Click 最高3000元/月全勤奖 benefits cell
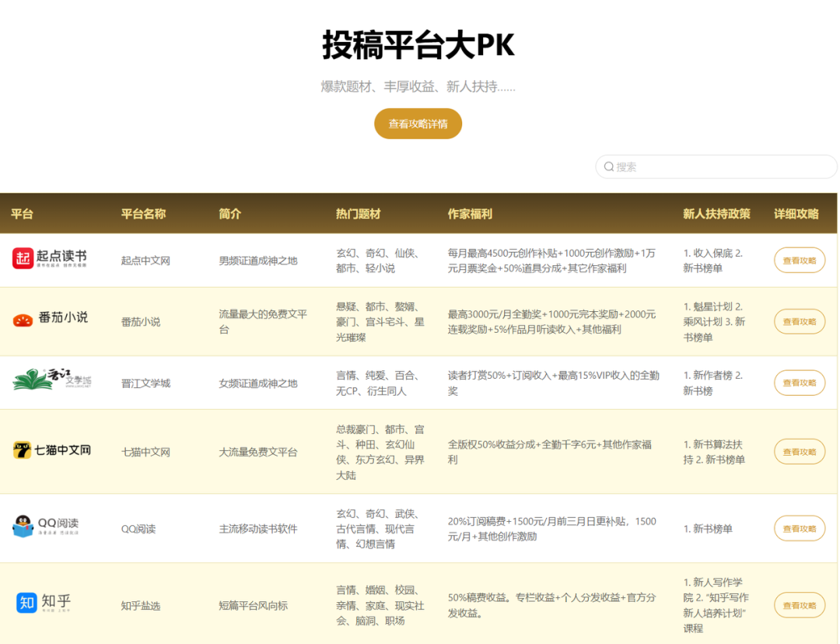This screenshot has width=840, height=644. (551, 321)
